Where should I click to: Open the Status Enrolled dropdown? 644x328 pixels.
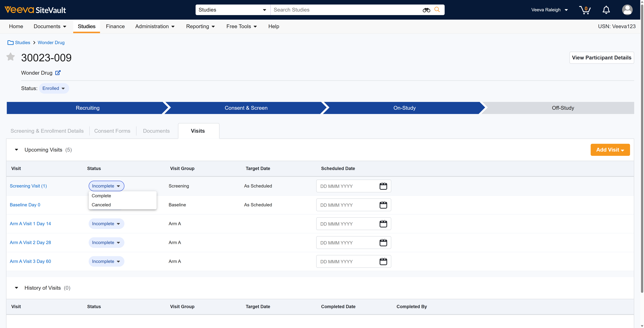(54, 88)
